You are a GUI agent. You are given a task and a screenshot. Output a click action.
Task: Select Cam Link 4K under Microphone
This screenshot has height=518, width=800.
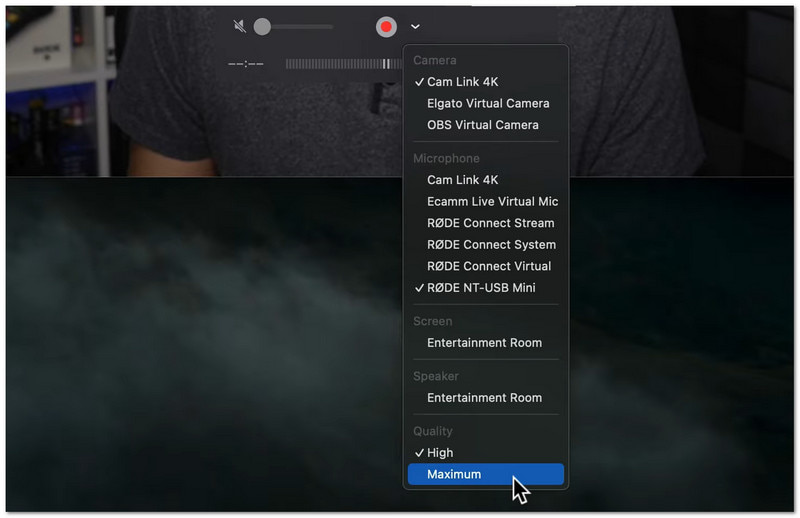tap(486, 180)
